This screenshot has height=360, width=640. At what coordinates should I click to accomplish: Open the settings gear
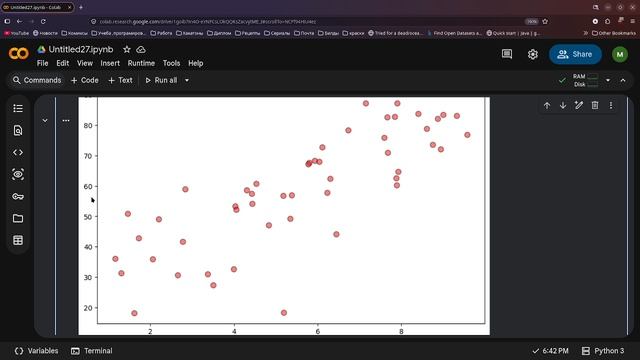(533, 54)
